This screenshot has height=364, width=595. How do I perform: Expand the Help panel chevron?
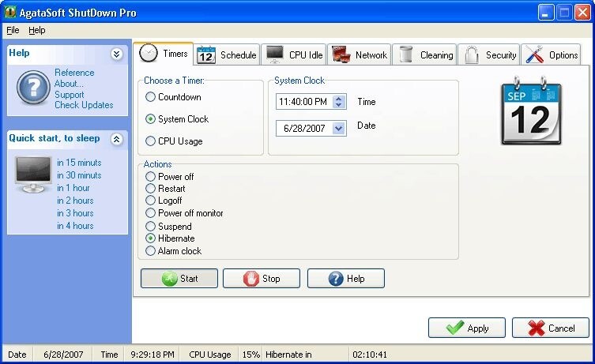[116, 54]
